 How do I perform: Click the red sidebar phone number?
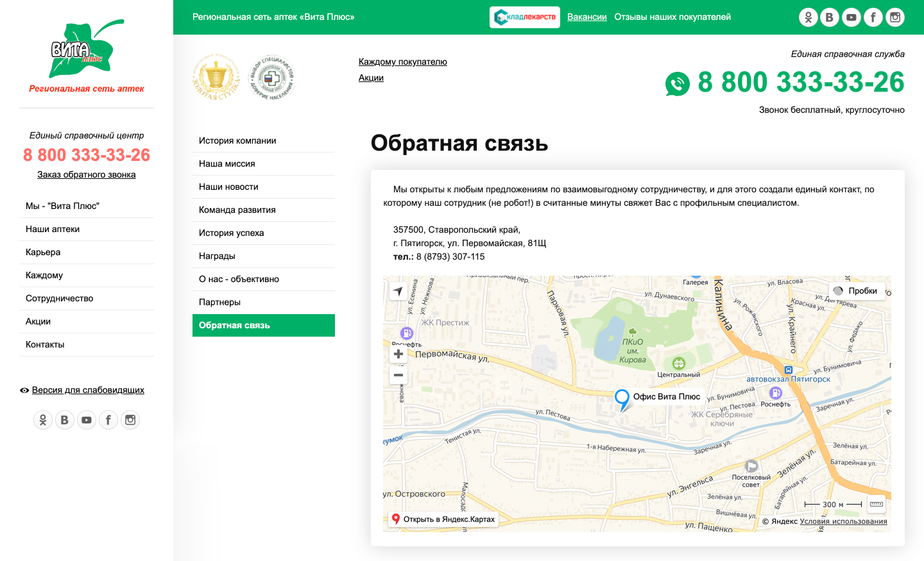coord(87,155)
